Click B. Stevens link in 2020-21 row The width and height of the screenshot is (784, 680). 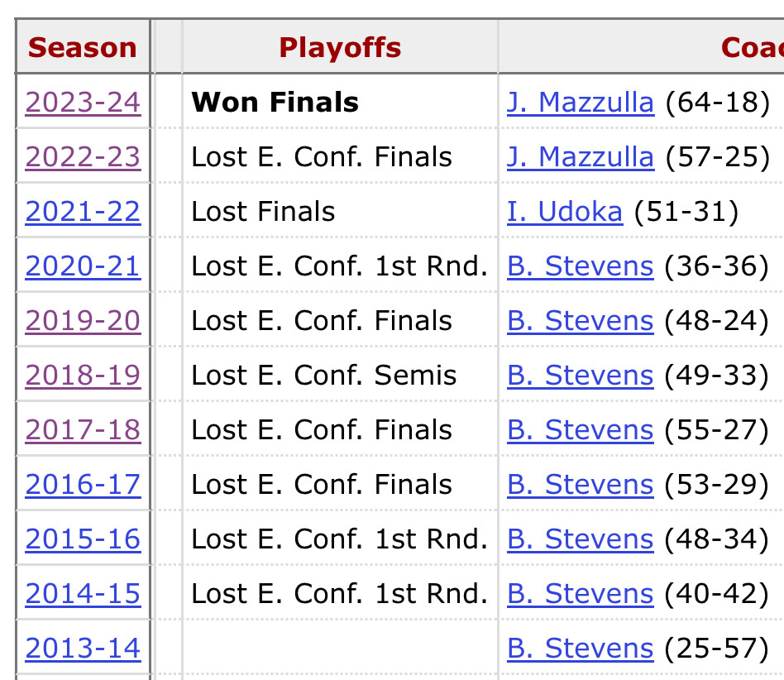click(580, 266)
